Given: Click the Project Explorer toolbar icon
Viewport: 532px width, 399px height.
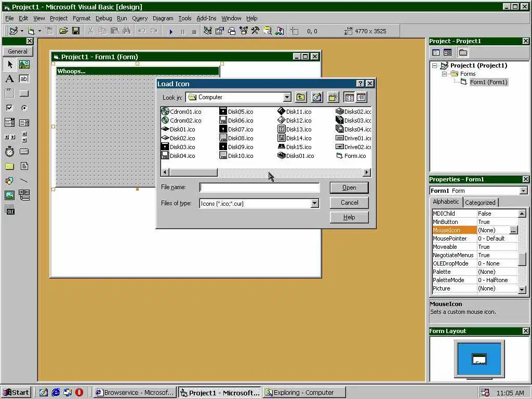Looking at the screenshot, I should tap(208, 31).
